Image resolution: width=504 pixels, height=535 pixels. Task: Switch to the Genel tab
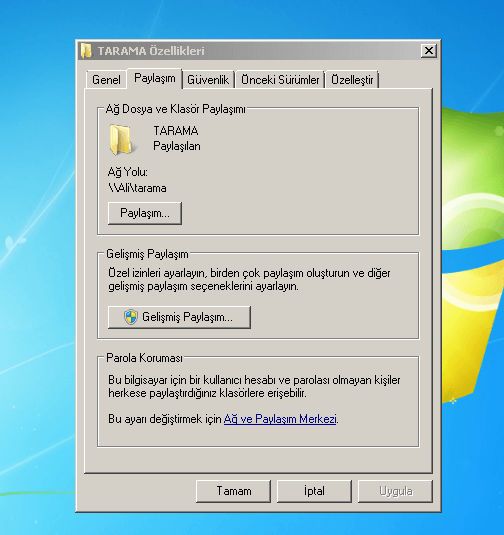tap(106, 79)
